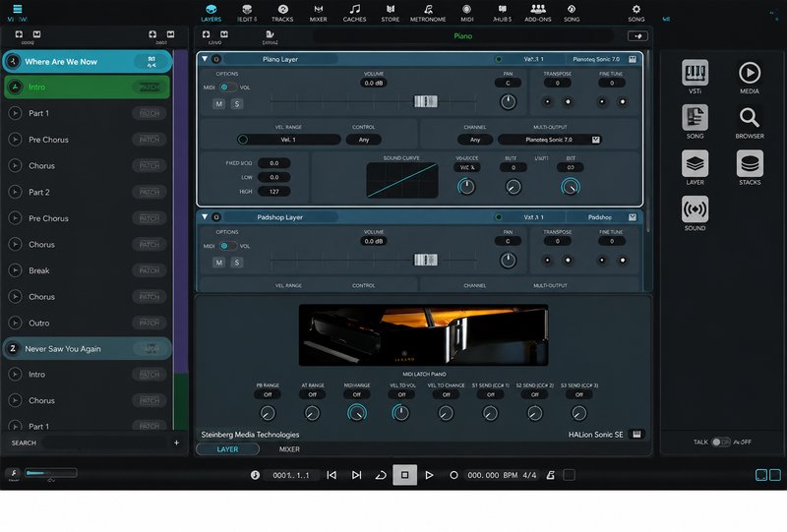This screenshot has height=532, width=787.
Task: Open the Store icon
Action: [390, 13]
